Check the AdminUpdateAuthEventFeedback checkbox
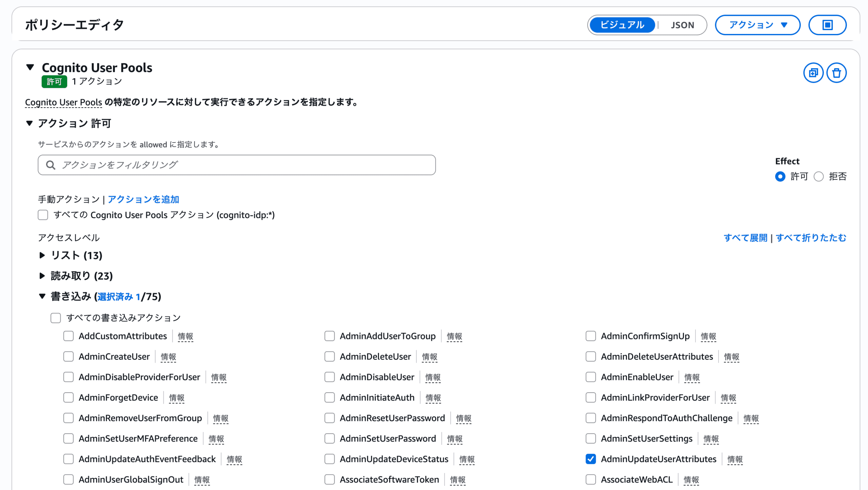 68,459
